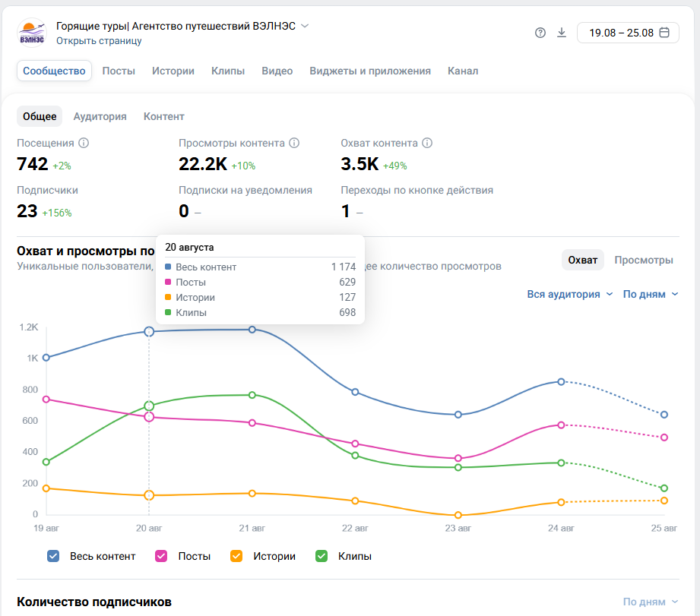700x616 pixels.
Task: Click the Подписчики value 23
Action: [27, 211]
